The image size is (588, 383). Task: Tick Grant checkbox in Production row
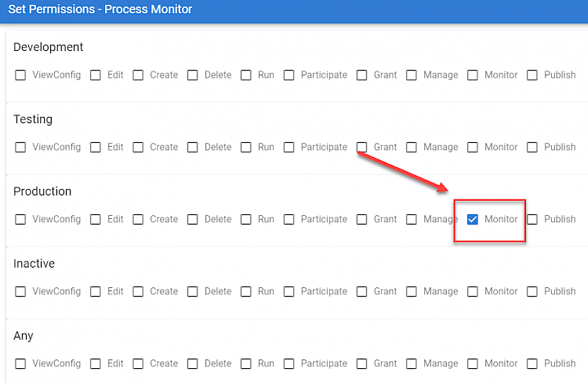(x=362, y=219)
